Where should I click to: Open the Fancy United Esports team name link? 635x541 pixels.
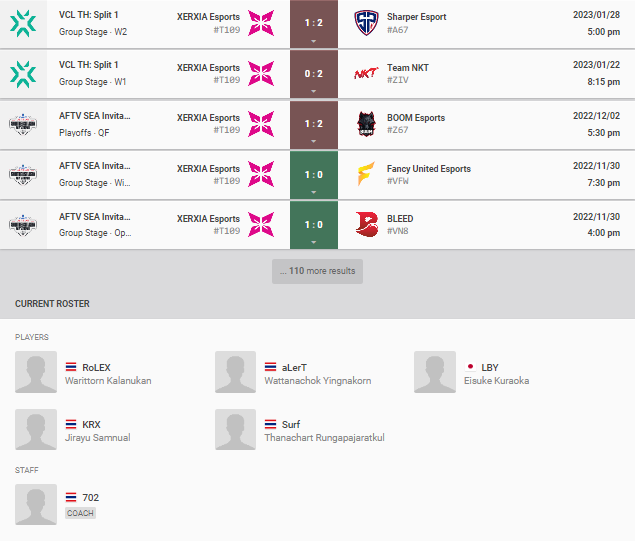(429, 169)
